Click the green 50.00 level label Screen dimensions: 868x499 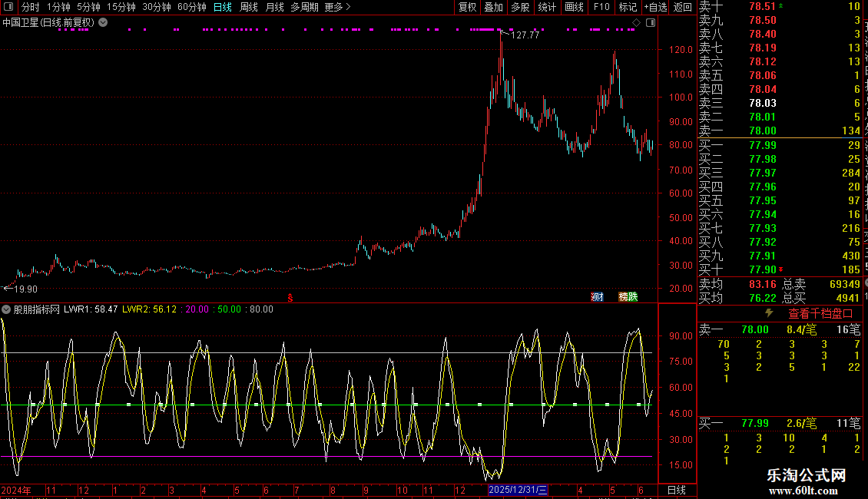pos(229,309)
